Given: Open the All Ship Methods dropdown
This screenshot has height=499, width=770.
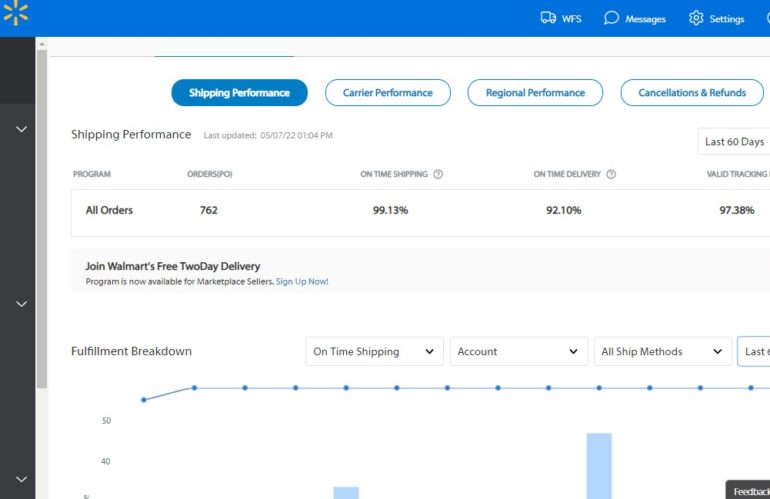Looking at the screenshot, I should [661, 352].
